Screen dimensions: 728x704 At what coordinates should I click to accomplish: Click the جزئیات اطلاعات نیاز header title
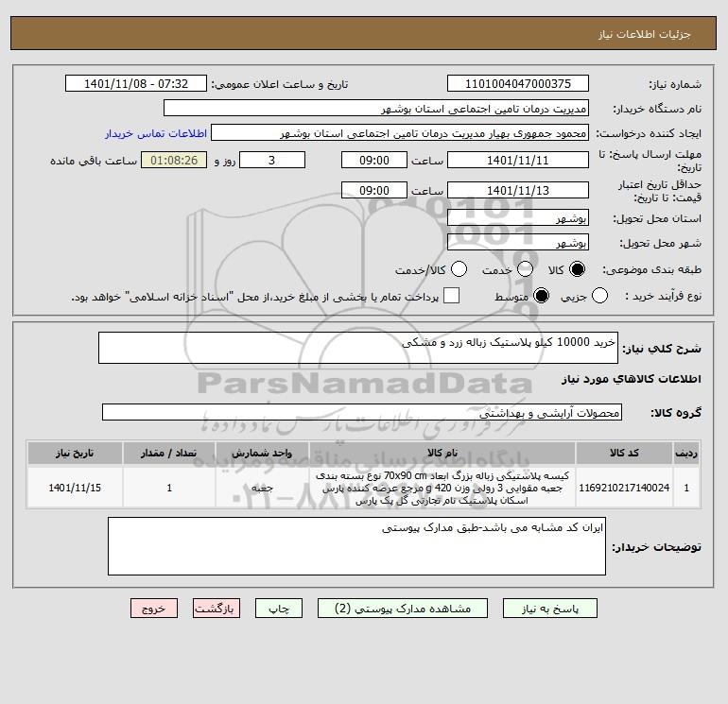coord(645,35)
